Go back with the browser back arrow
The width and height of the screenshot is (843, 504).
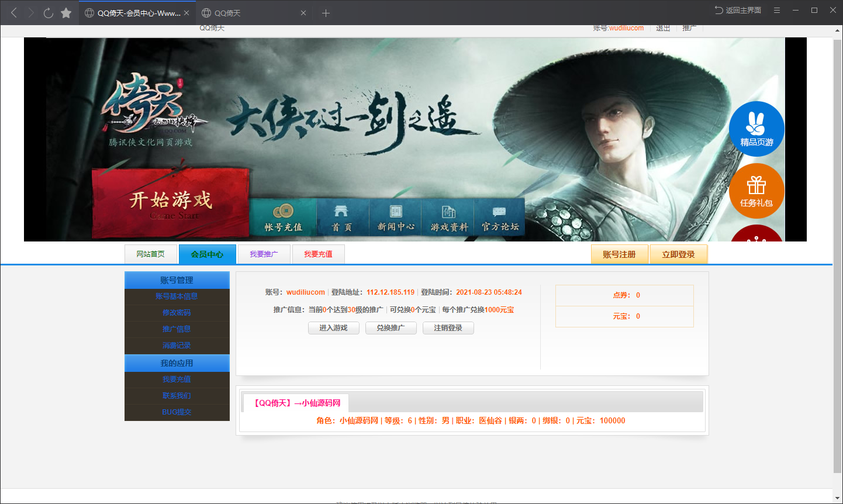pos(14,13)
